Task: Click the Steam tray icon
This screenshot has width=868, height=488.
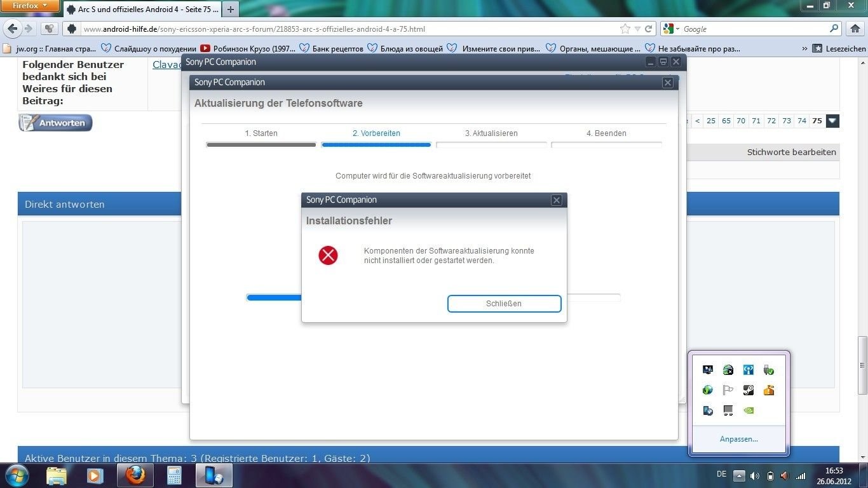Action: click(x=749, y=390)
